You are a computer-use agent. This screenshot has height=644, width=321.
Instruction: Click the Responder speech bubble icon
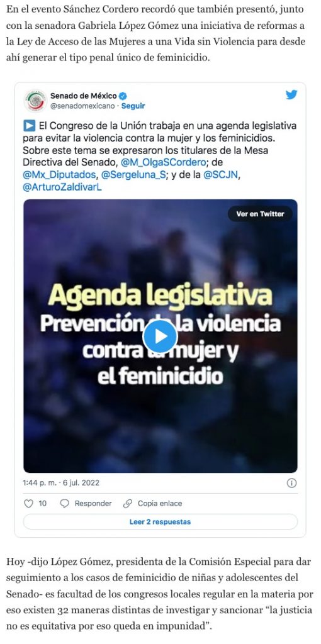click(x=65, y=504)
